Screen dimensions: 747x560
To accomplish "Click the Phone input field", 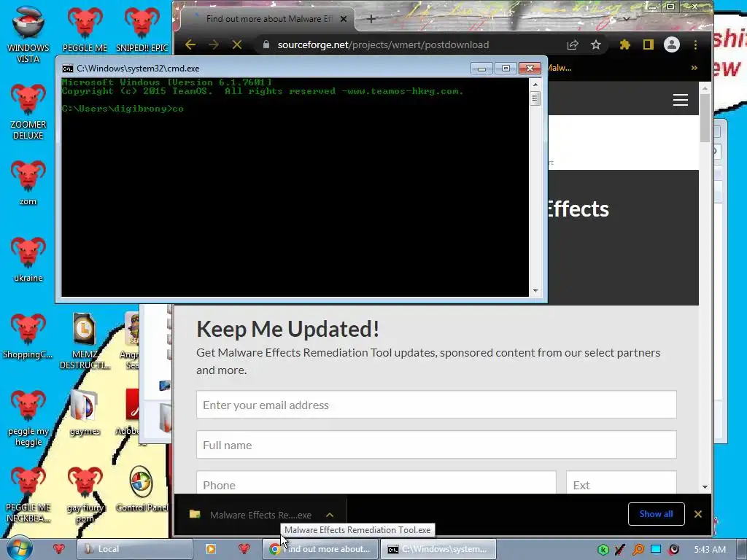I will pyautogui.click(x=376, y=483).
